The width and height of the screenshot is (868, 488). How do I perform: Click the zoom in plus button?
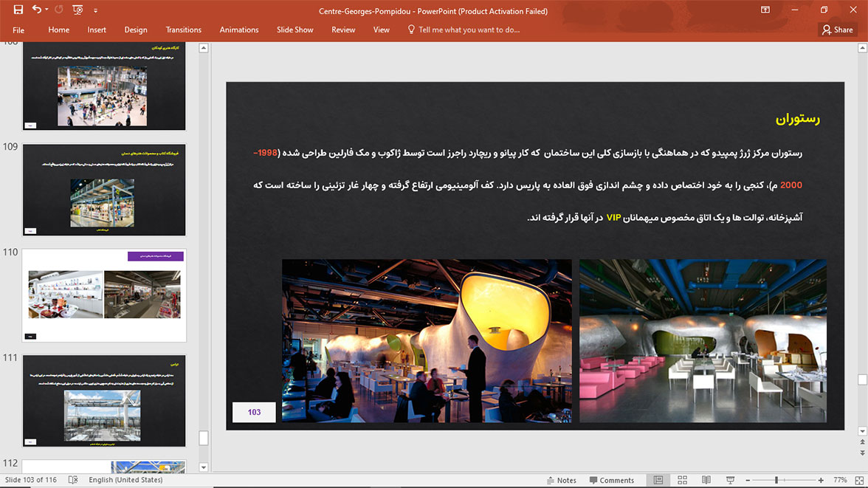pyautogui.click(x=821, y=480)
